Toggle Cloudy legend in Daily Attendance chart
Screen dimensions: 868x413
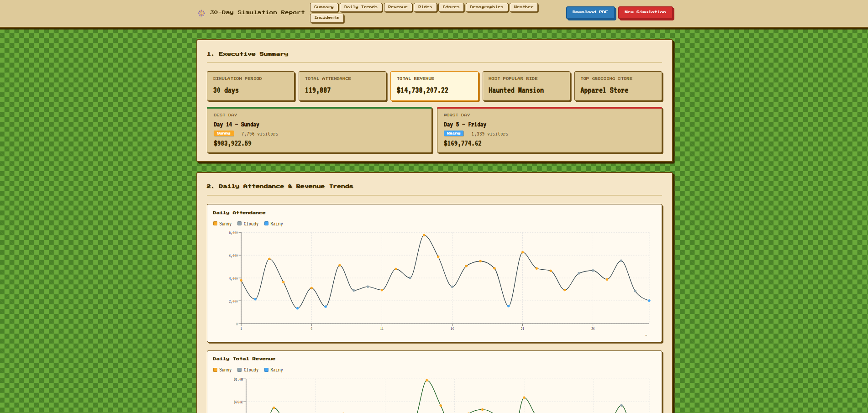tap(248, 224)
